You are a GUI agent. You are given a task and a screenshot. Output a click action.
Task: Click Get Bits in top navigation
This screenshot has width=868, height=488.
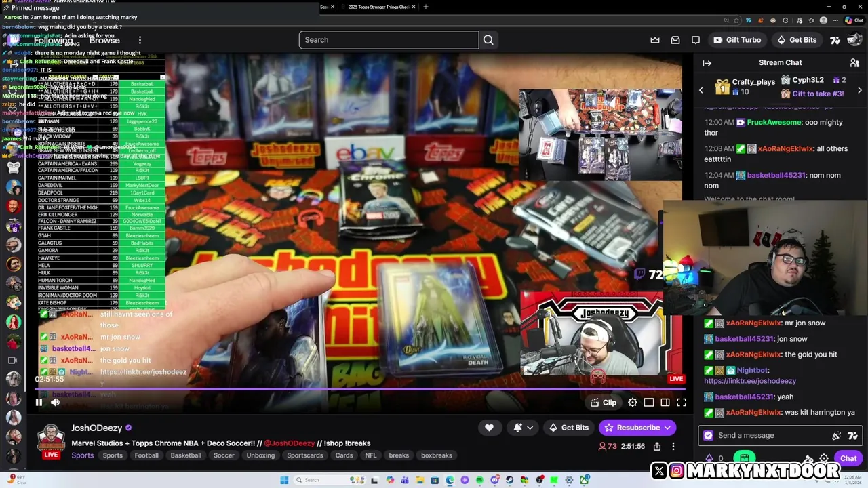(x=797, y=40)
